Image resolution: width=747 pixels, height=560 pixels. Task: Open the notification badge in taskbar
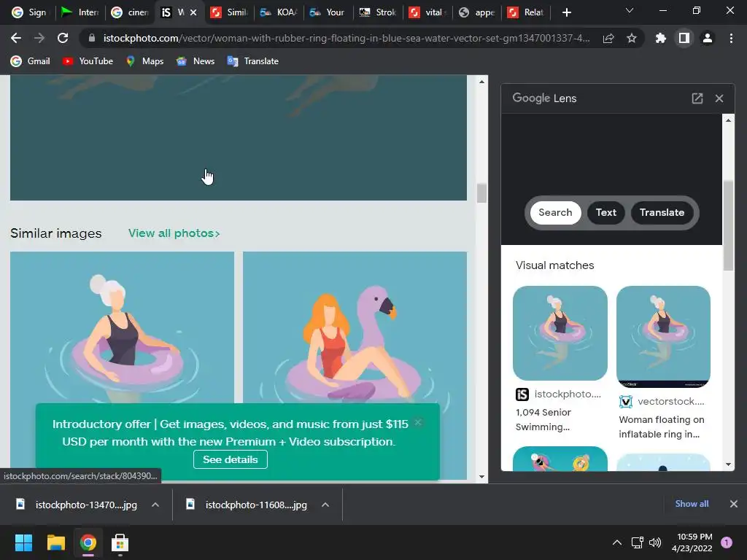click(x=727, y=542)
